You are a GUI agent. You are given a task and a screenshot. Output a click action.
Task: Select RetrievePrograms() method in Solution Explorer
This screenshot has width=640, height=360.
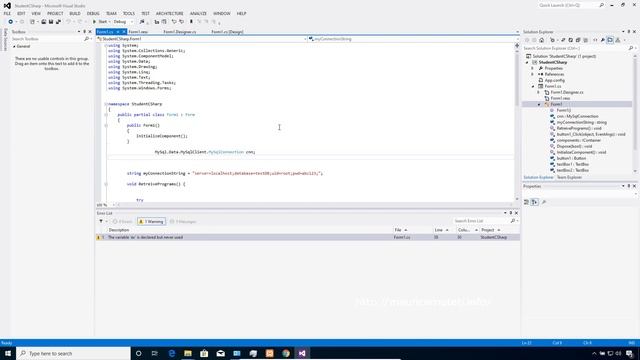pyautogui.click(x=578, y=128)
